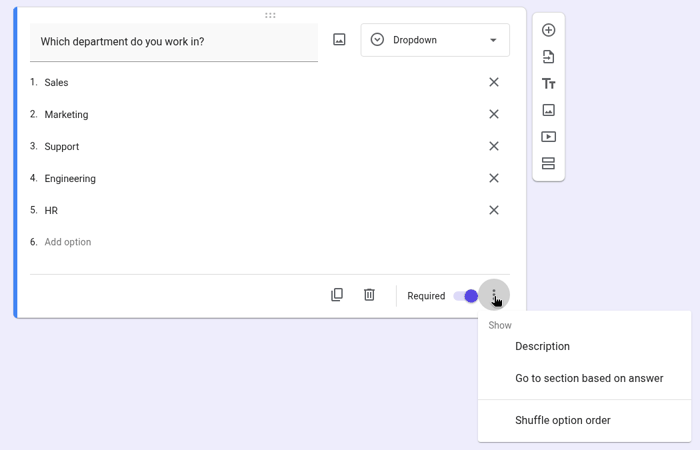Duplicate this question
The width and height of the screenshot is (700, 450).
point(337,295)
